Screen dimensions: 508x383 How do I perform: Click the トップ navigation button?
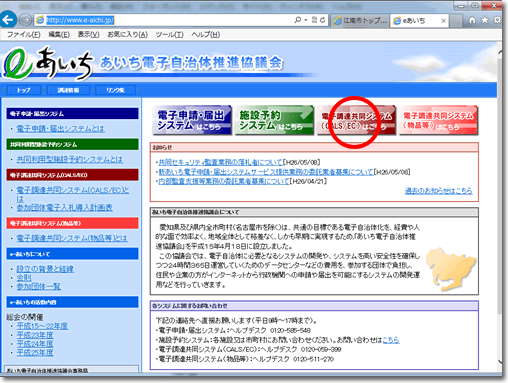click(23, 90)
